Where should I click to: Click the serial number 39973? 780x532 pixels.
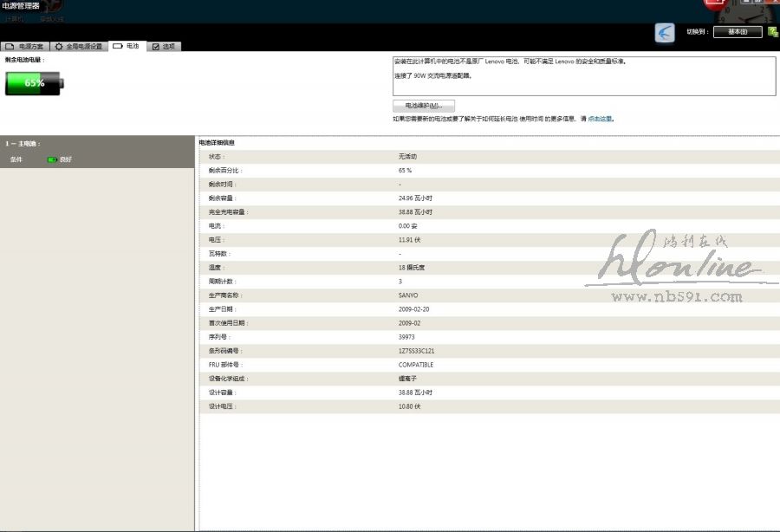(x=406, y=337)
